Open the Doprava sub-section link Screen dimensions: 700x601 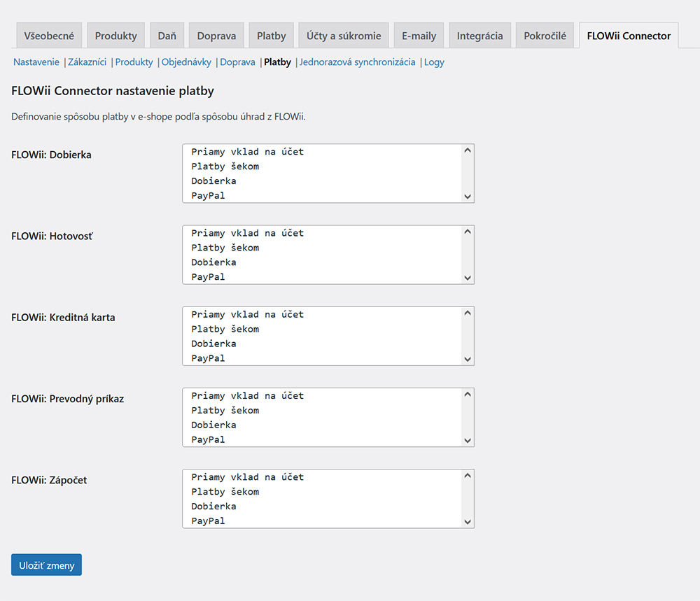pyautogui.click(x=237, y=62)
